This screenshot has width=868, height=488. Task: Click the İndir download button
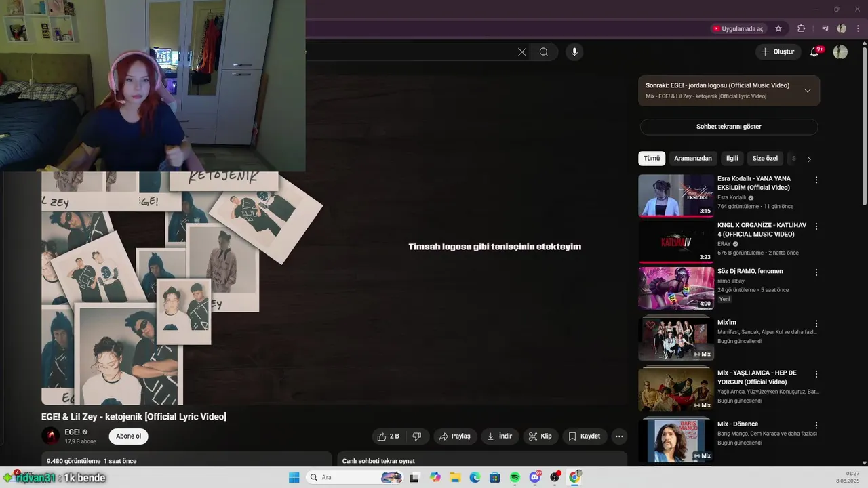[500, 436]
